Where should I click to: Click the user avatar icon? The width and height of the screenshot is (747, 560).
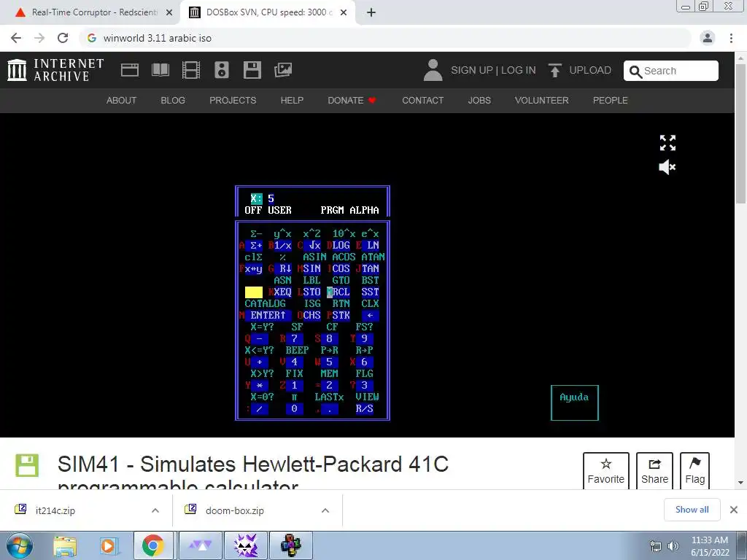click(433, 70)
